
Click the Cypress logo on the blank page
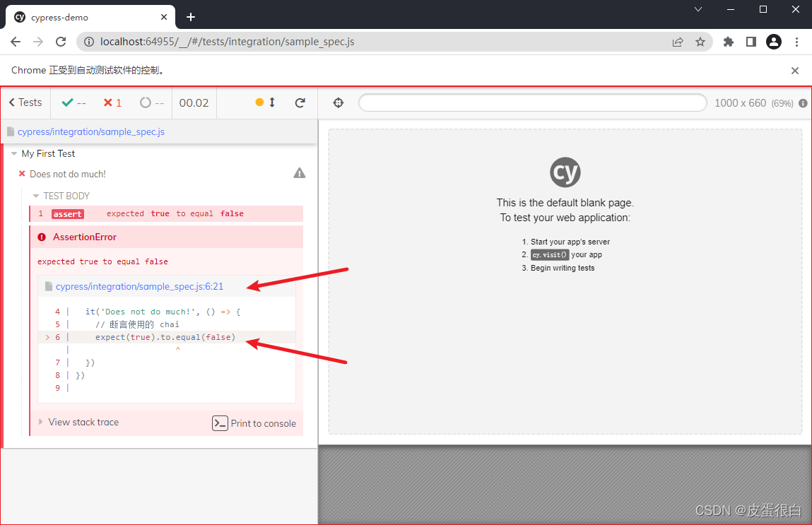click(x=565, y=172)
